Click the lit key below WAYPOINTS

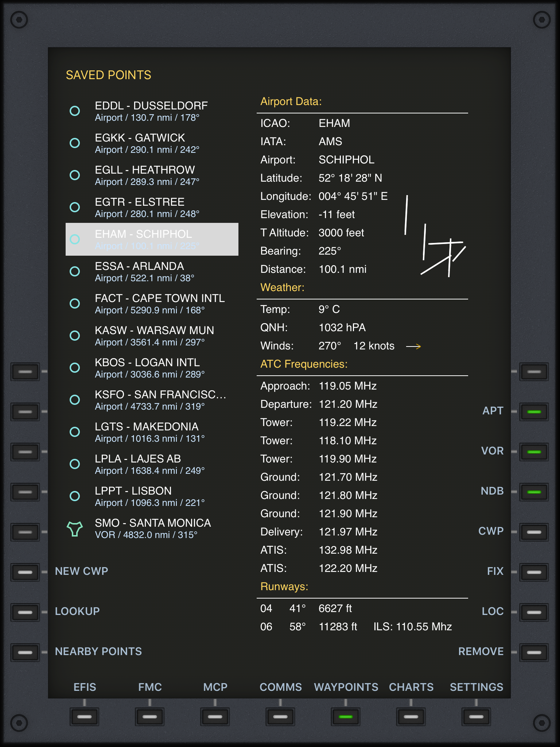tap(346, 717)
